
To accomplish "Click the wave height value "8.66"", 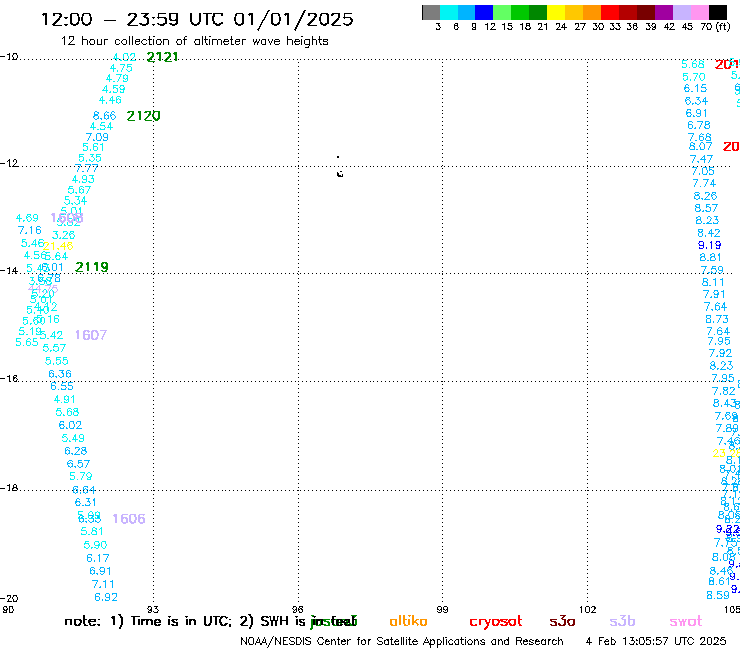I will (104, 116).
